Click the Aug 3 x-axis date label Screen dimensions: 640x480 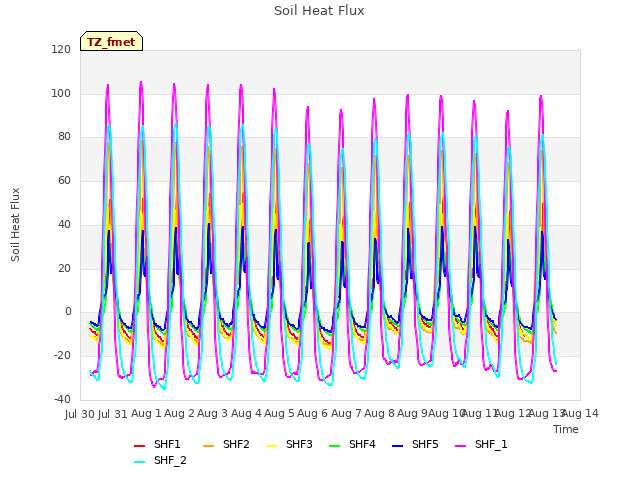click(213, 413)
